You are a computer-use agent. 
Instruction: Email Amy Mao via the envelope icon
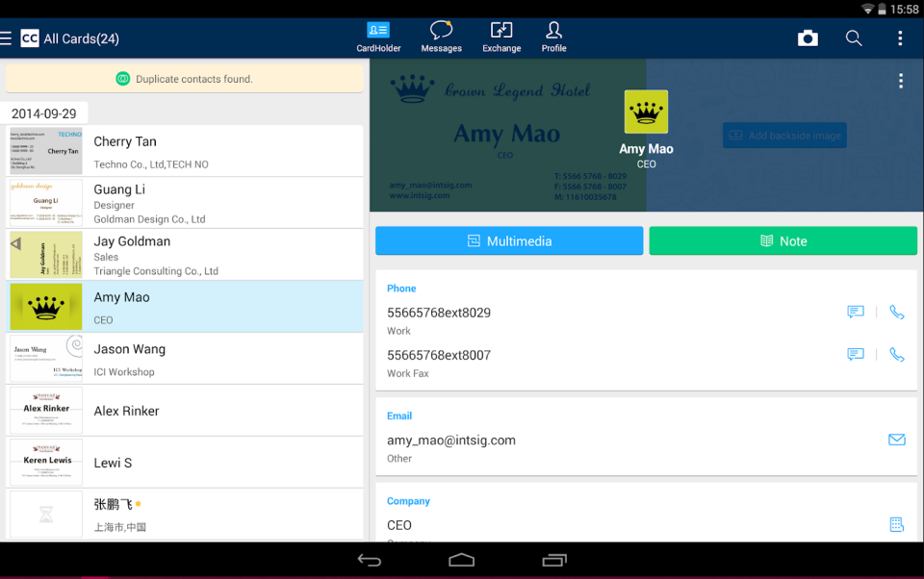(897, 440)
